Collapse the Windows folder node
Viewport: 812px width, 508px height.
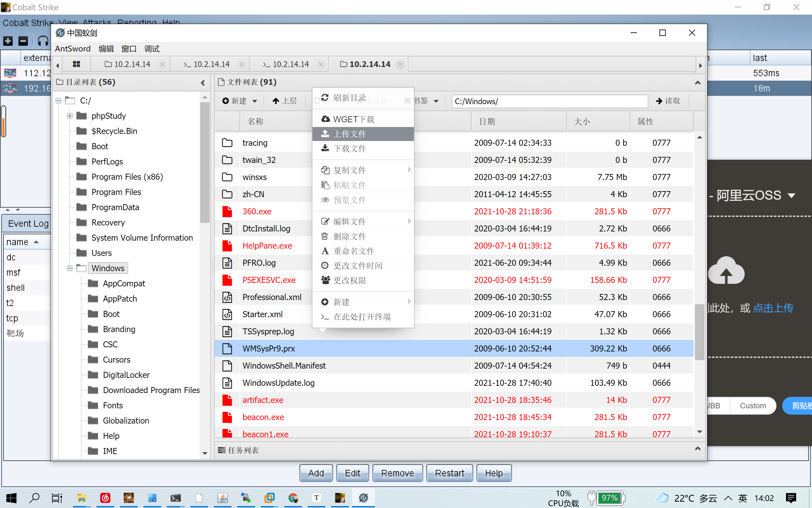point(69,268)
